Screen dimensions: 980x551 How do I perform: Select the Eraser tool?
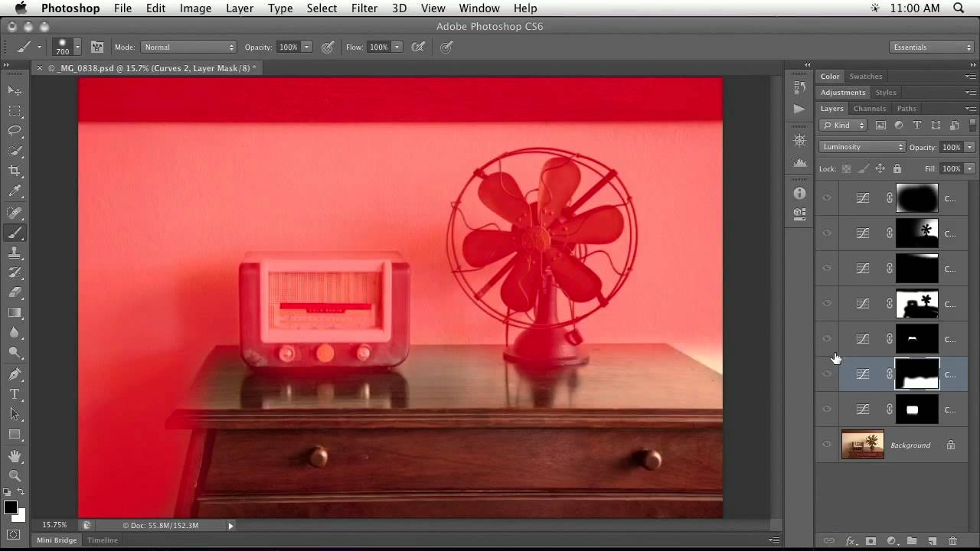point(15,292)
